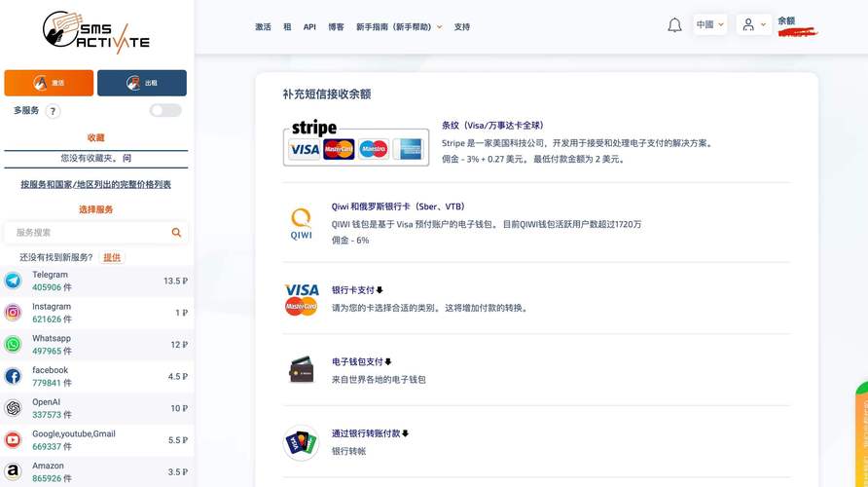868x487 pixels.
Task: Click the 余额 balance label
Action: (x=786, y=20)
